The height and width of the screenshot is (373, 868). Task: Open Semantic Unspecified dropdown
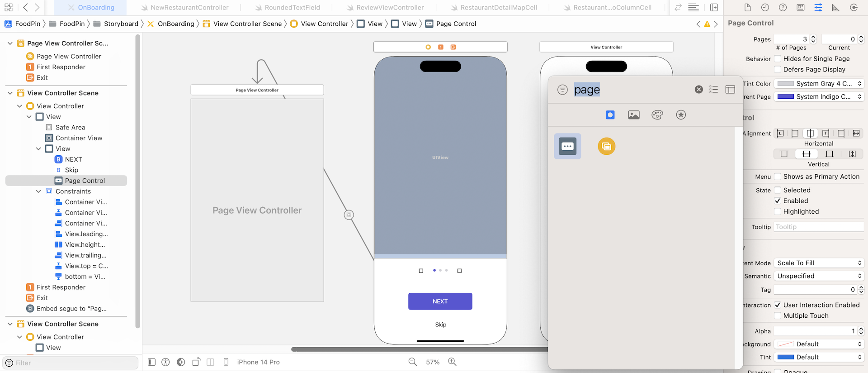click(x=819, y=276)
